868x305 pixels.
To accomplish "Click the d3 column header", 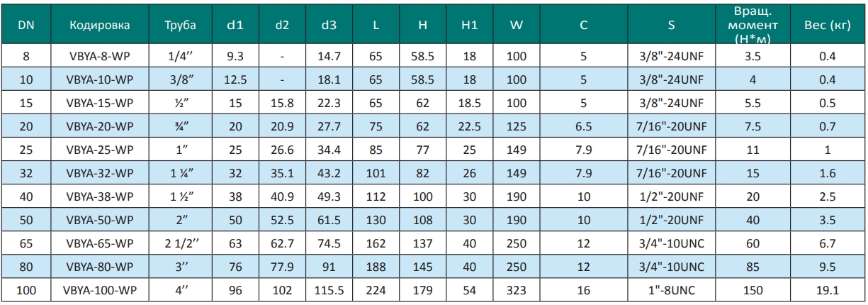I will coord(329,25).
